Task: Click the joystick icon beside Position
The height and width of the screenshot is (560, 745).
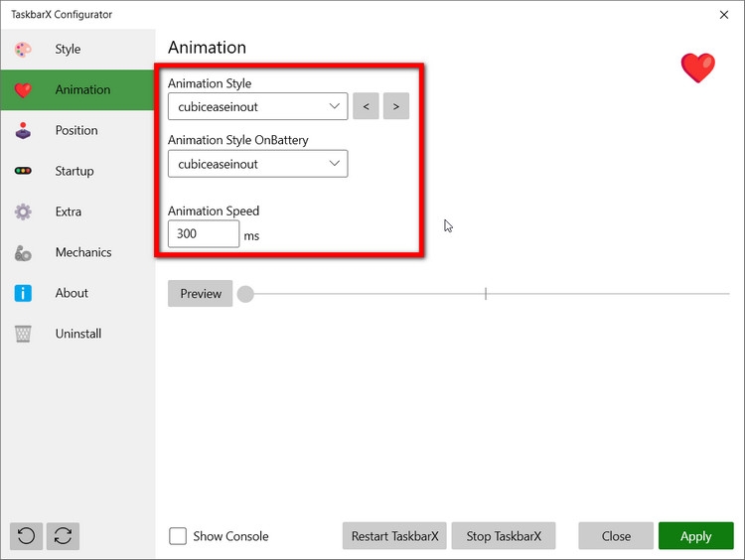Action: click(x=23, y=131)
